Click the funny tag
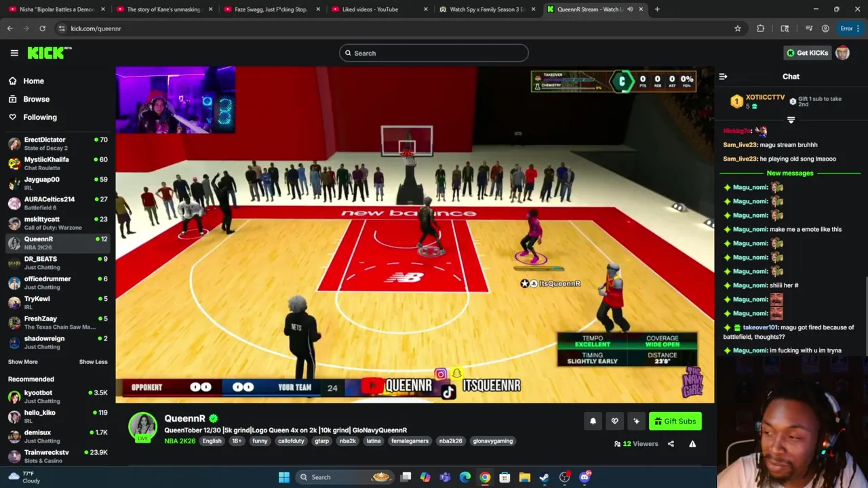The width and height of the screenshot is (868, 488). coord(260,441)
